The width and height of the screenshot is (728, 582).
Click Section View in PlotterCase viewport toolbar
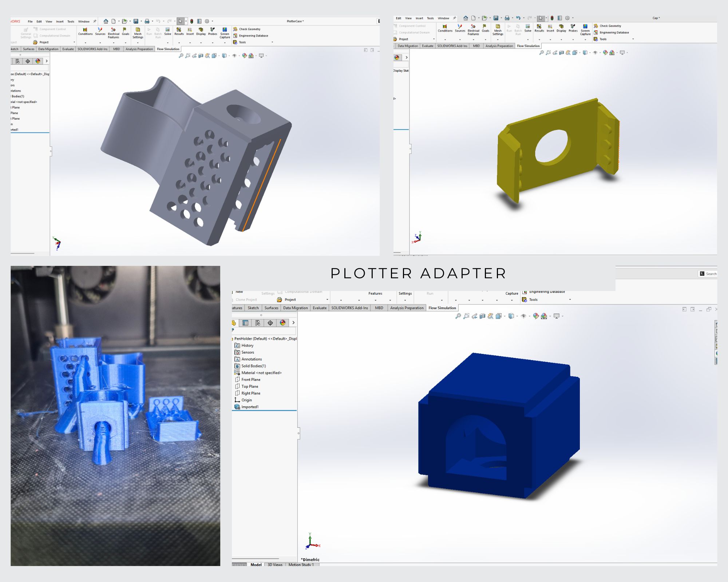201,56
